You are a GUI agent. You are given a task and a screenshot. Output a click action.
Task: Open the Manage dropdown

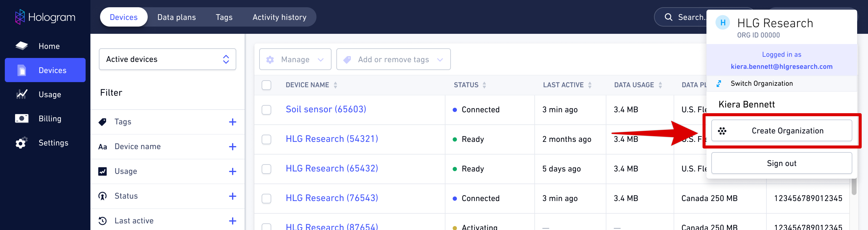point(295,59)
